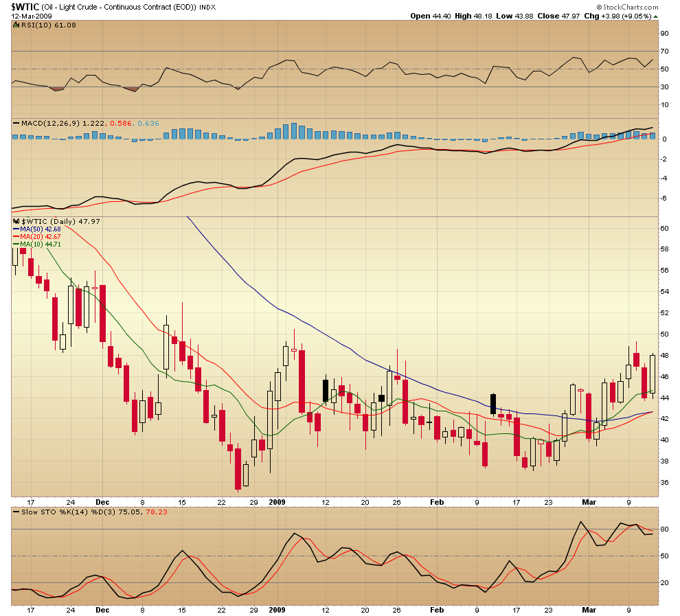Click the 2009 label on price chart axis
This screenshot has width=680, height=616.
pos(277,502)
